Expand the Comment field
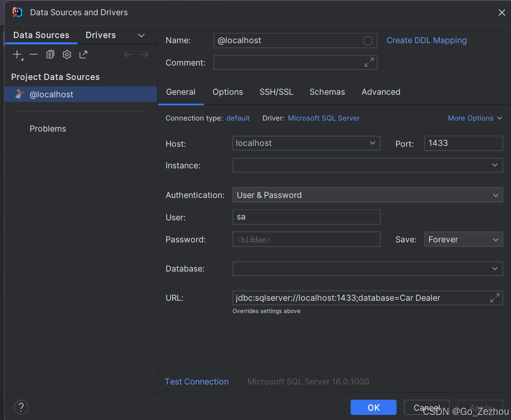The height and width of the screenshot is (420, 511). 369,62
